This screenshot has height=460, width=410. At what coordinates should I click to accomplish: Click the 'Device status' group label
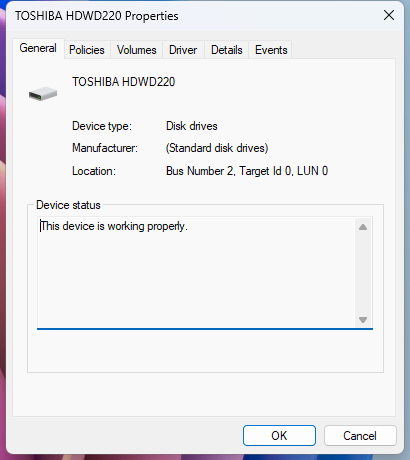coord(68,205)
